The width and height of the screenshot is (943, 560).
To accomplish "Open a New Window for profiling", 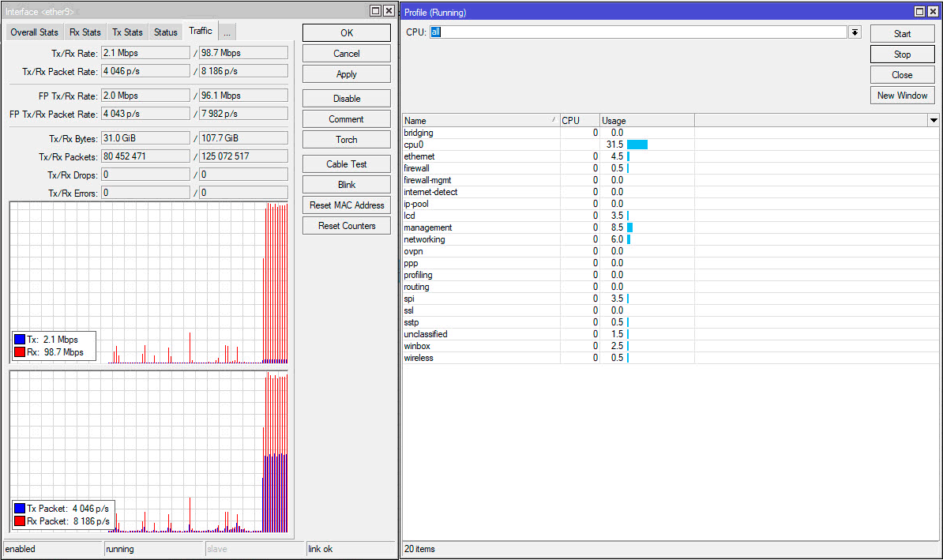I will [x=902, y=96].
